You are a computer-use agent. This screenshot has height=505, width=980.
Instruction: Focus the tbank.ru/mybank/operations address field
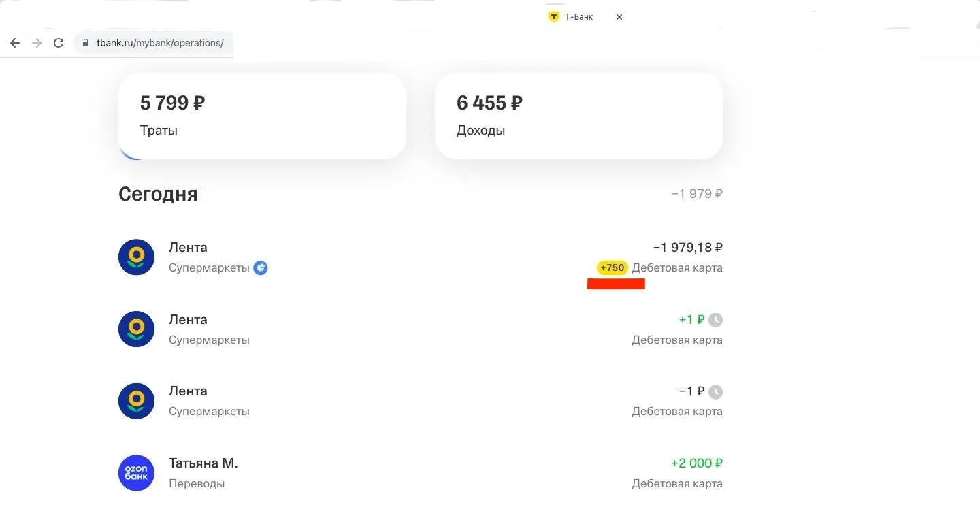click(x=160, y=43)
